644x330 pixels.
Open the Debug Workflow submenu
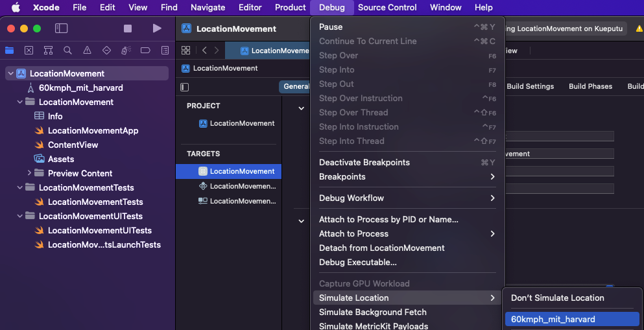click(407, 198)
